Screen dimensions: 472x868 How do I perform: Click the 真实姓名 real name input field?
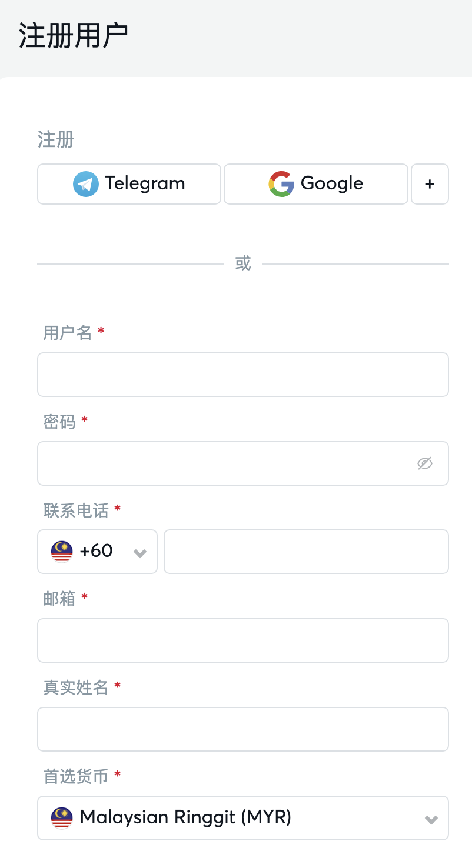(242, 729)
